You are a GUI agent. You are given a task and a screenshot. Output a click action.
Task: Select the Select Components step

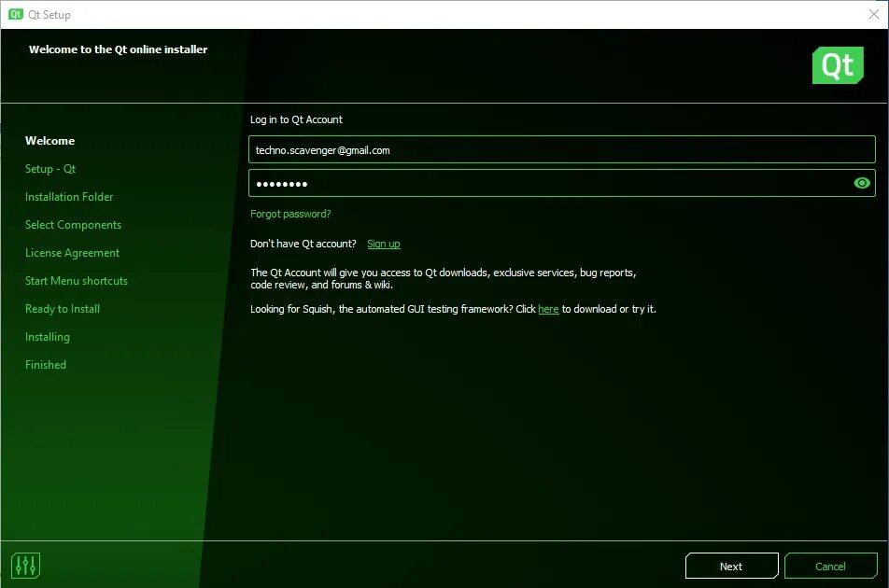pyautogui.click(x=73, y=225)
